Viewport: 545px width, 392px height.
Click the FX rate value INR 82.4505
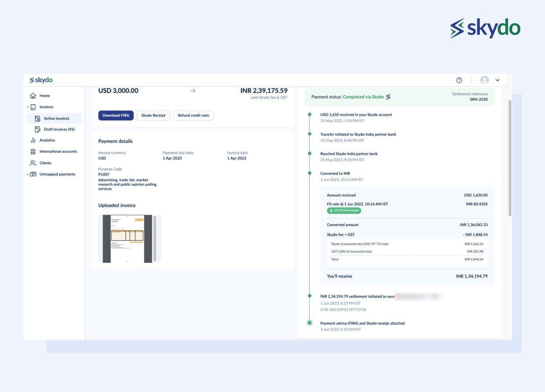[477, 204]
